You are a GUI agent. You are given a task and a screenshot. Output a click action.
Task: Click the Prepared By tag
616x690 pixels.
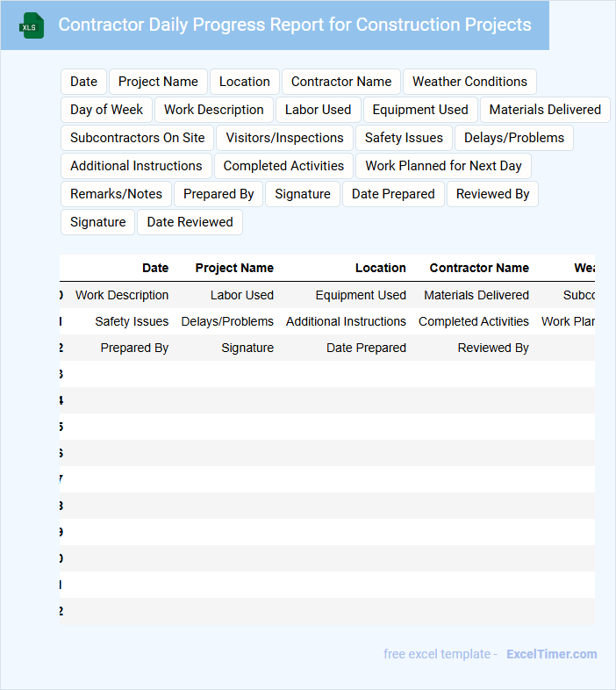coord(218,194)
